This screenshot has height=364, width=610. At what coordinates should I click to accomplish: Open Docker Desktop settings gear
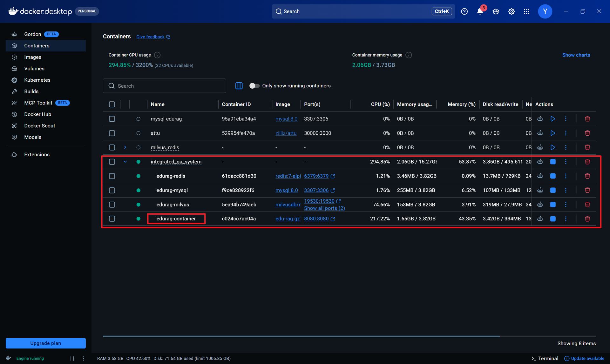point(512,11)
